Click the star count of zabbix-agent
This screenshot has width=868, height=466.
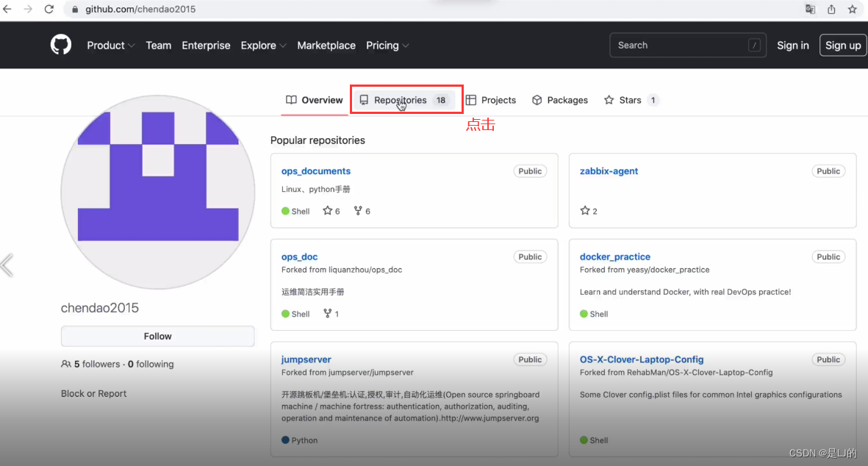tap(589, 211)
